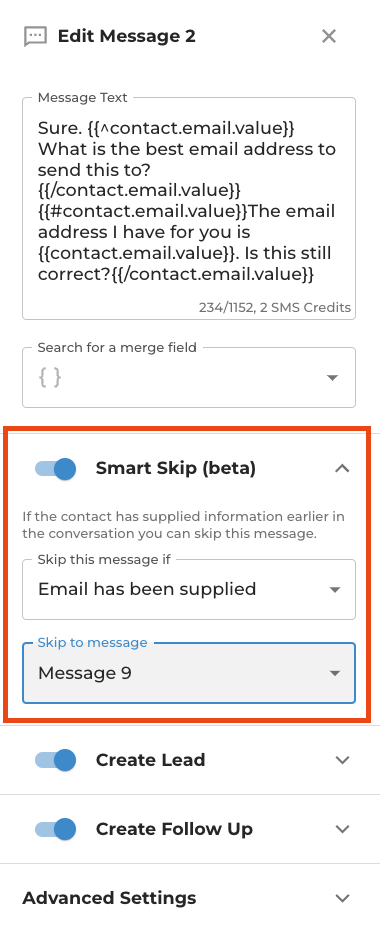380x938 pixels.
Task: Click the Smart Skip (beta) heading
Action: [176, 468]
